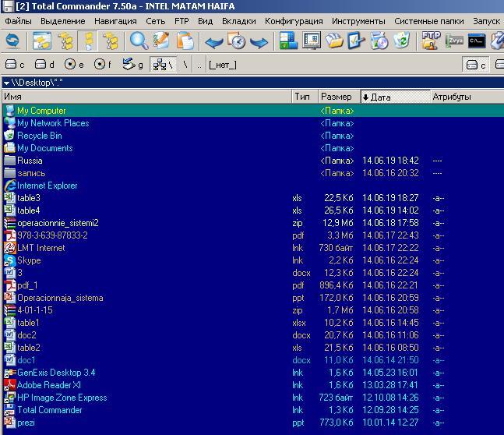Viewport: 504px width, 435px height.
Task: Select the Russia folder in file list
Action: click(30, 161)
